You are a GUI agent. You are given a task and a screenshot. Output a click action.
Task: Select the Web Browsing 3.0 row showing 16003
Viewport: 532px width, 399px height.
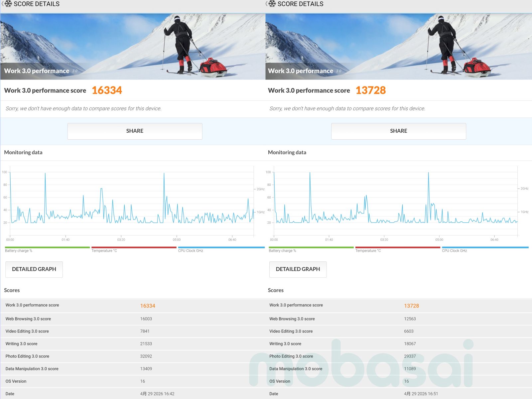pos(133,319)
